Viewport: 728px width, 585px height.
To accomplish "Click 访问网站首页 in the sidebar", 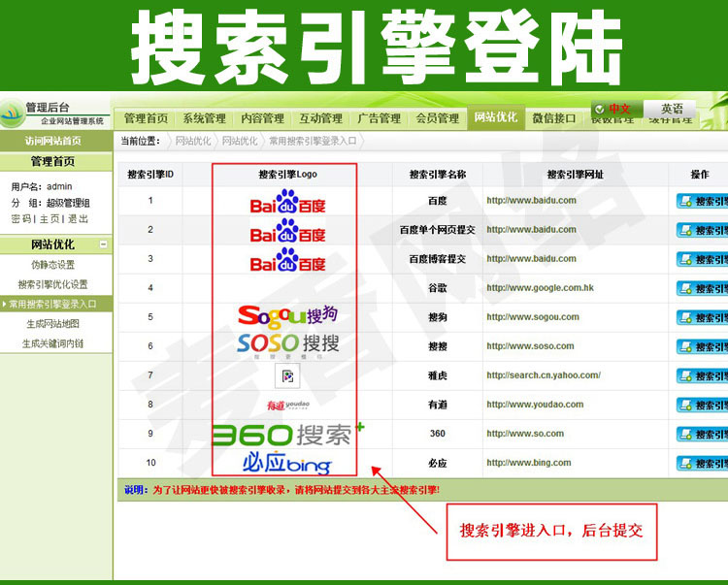I will 53,141.
